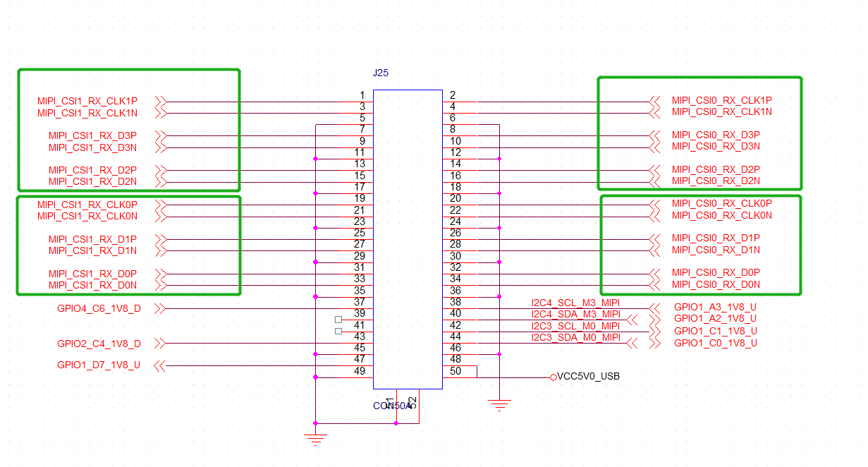Image resolution: width=868 pixels, height=467 pixels.
Task: Select port label GPIO1_D7_1V8_U
Action: coord(99,365)
